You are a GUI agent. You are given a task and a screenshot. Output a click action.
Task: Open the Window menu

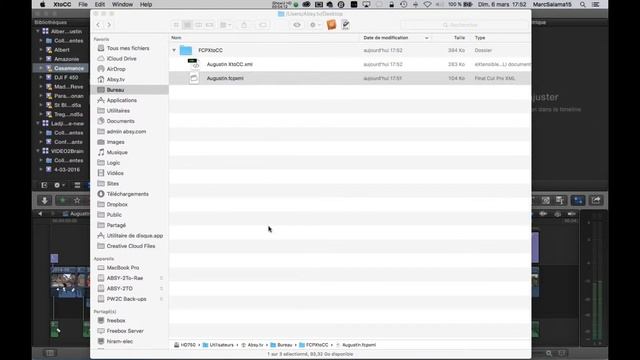click(122, 4)
